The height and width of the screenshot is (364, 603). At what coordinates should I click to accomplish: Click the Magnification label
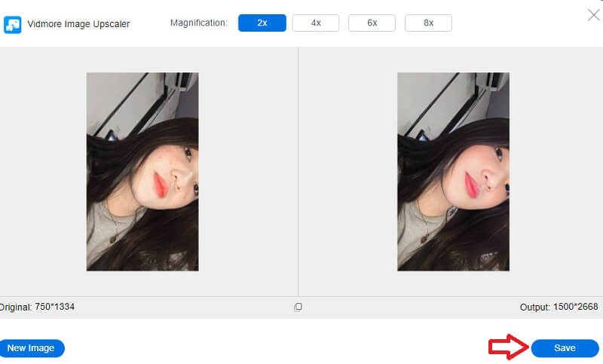pyautogui.click(x=198, y=23)
